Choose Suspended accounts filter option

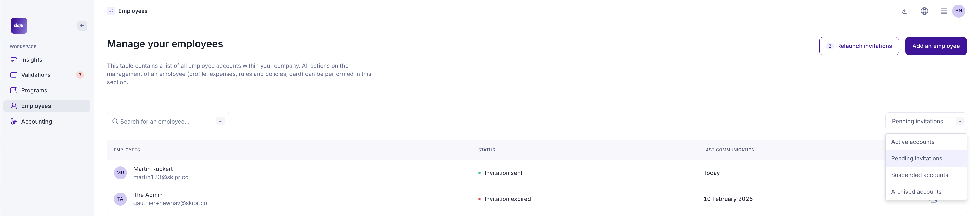point(919,175)
